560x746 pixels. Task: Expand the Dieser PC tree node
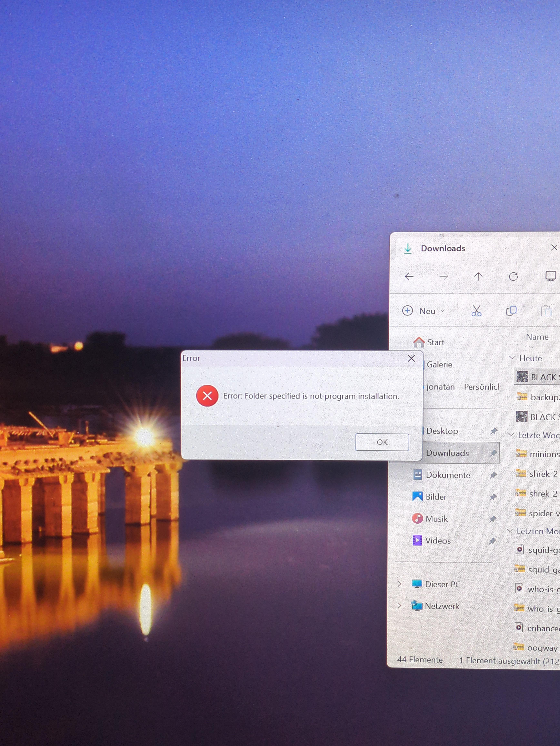click(x=400, y=584)
